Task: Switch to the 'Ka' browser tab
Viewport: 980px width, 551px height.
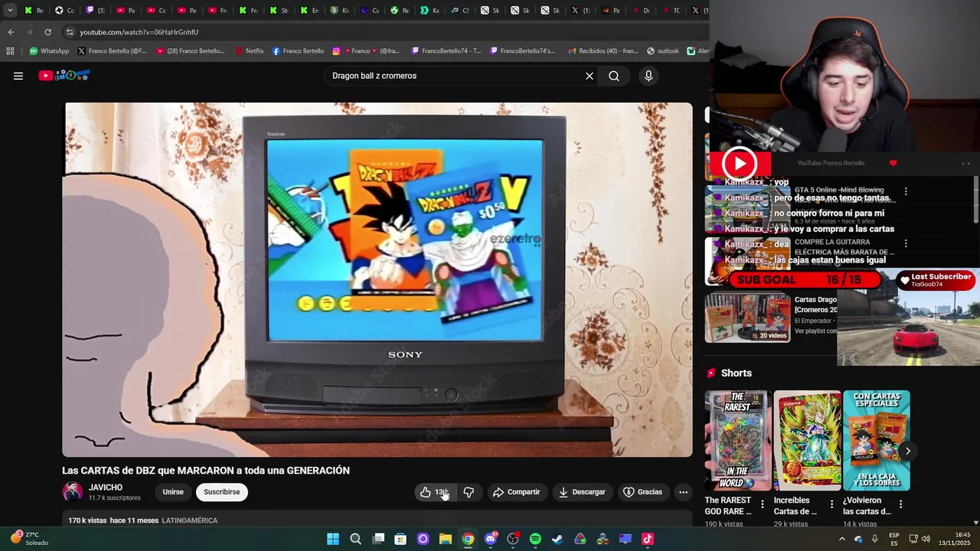Action: (x=430, y=11)
